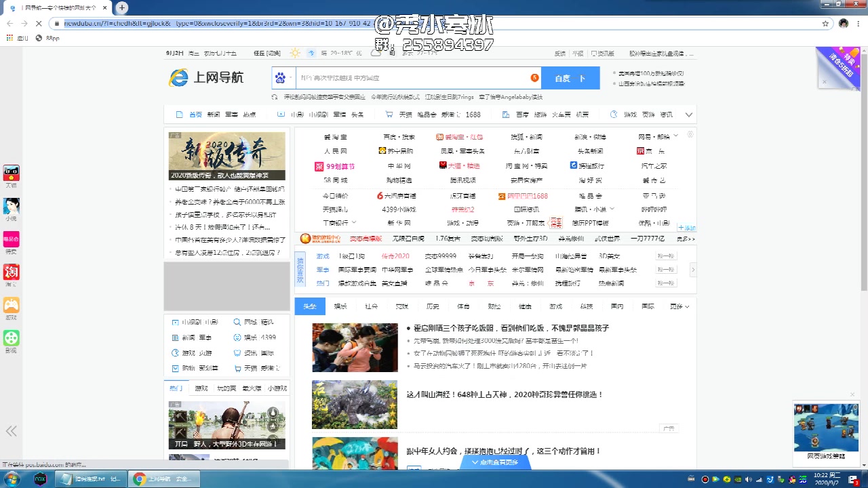Click the shopping cart icon near 天猫 navigation
The width and height of the screenshot is (868, 488).
389,115
